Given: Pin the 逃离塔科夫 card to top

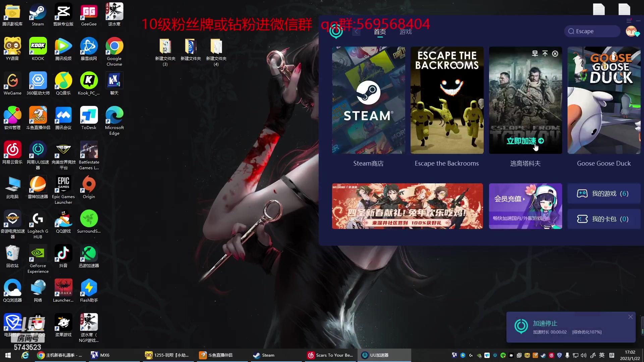Looking at the screenshot, I should pos(545,54).
